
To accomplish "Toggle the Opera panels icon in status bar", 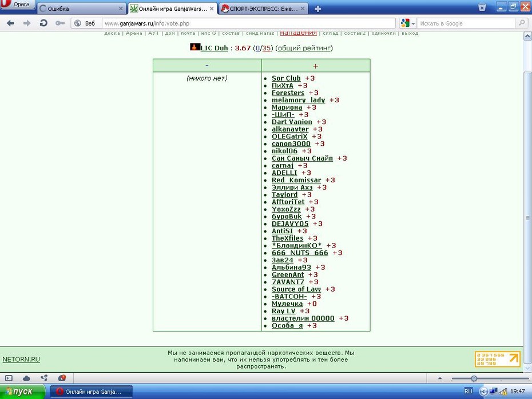I will 9,378.
